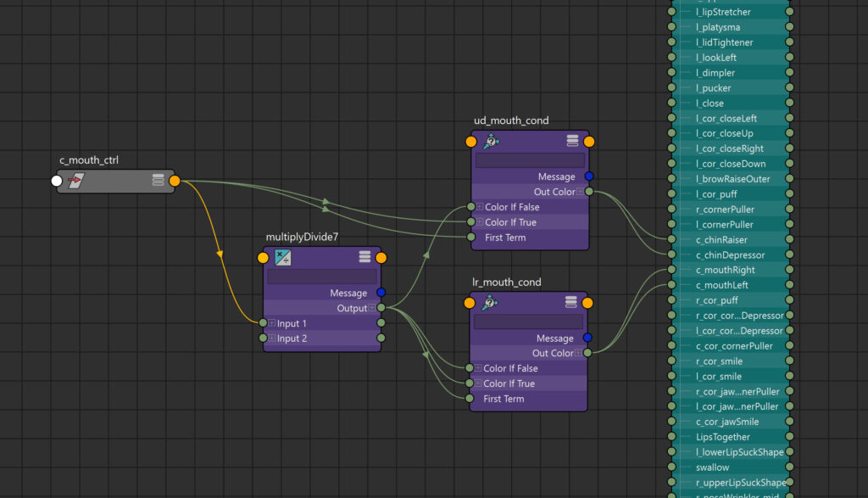Expand Input 2 on multiplyDivide7
Image resolution: width=868 pixels, height=498 pixels.
[x=272, y=338]
